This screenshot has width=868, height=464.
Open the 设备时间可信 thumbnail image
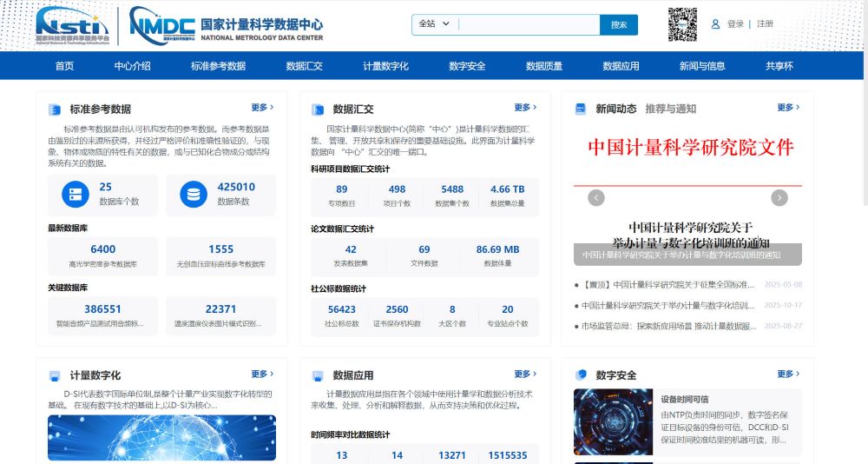pos(612,421)
